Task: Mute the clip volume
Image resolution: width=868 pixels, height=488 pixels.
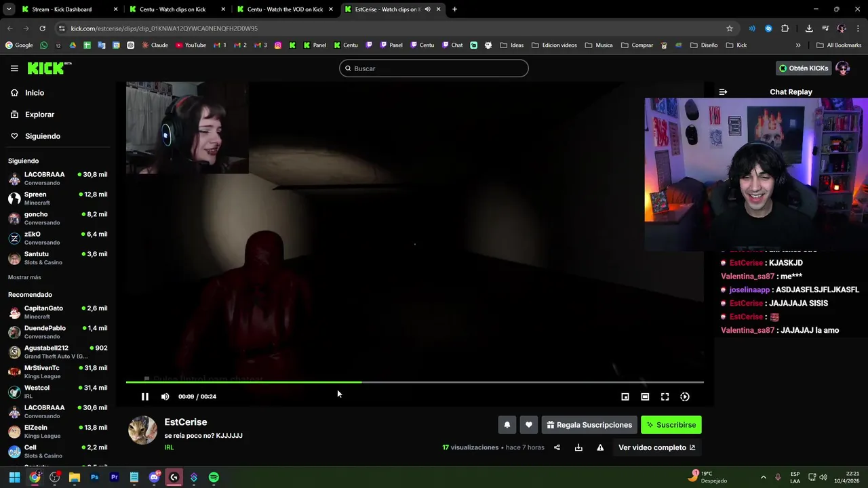Action: point(165,396)
